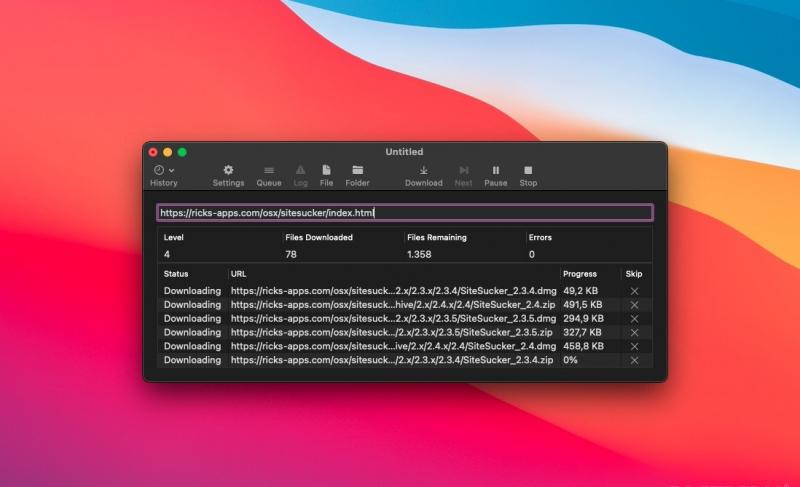Select the SiteSucker_2.3.4.dmg URL row
Viewport: 800px width, 487px height.
coord(393,291)
